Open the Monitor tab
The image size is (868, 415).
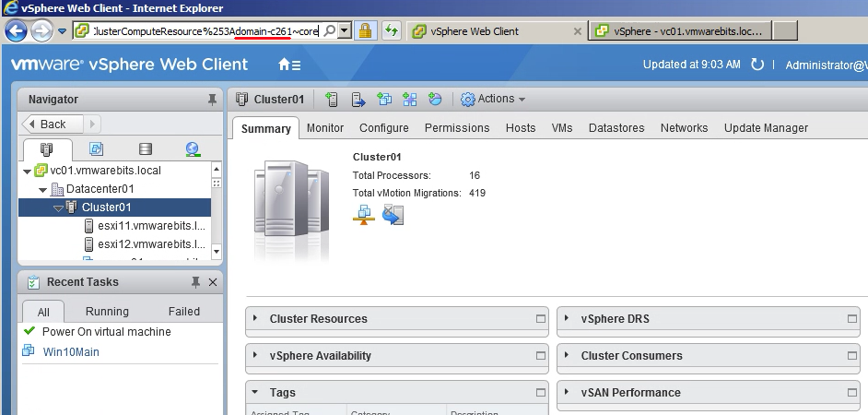coord(325,128)
